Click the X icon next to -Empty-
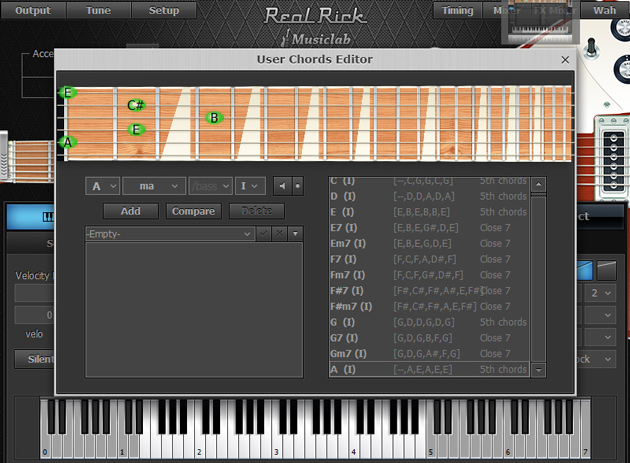The height and width of the screenshot is (463, 630). (x=280, y=234)
